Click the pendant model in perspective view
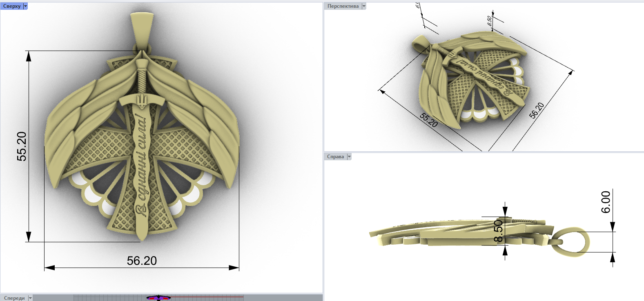 tap(474, 82)
